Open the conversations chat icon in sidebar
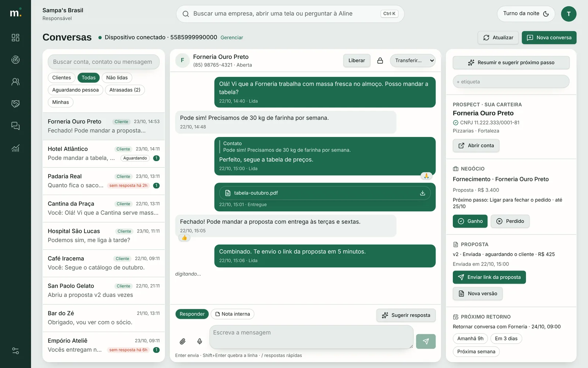Image resolution: width=588 pixels, height=368 pixels. click(15, 126)
